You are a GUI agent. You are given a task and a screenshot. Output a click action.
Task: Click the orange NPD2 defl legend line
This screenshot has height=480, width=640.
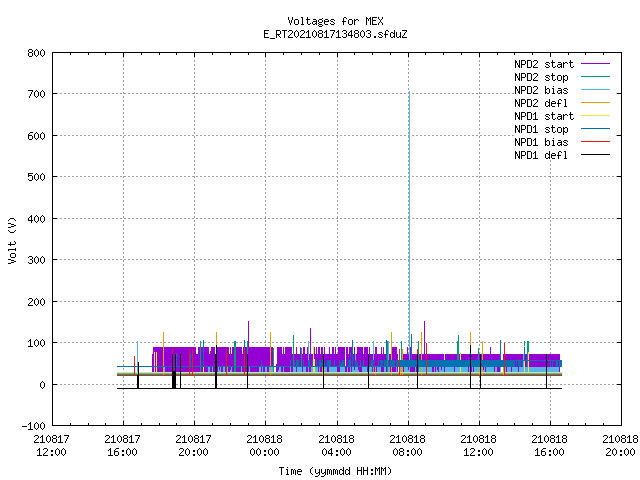(x=595, y=103)
